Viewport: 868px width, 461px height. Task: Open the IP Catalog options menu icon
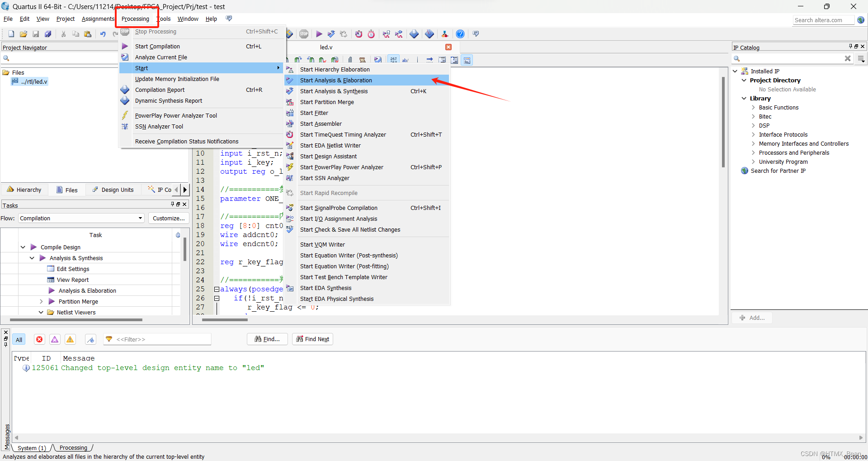pyautogui.click(x=861, y=58)
